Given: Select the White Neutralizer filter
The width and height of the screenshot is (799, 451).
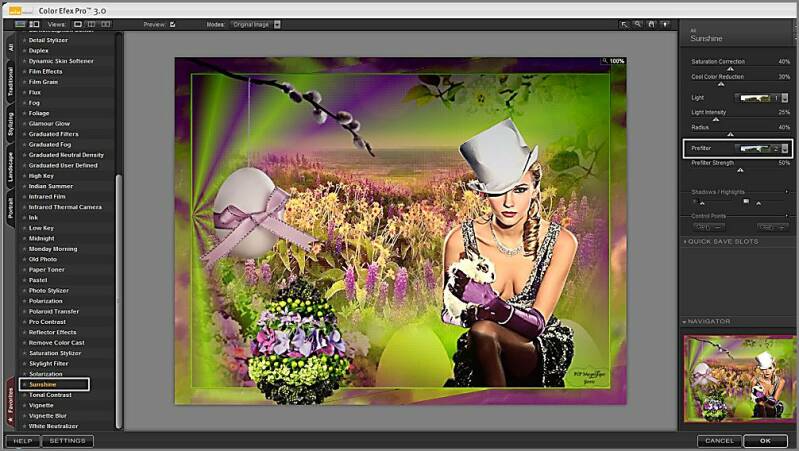Looking at the screenshot, I should click(53, 426).
